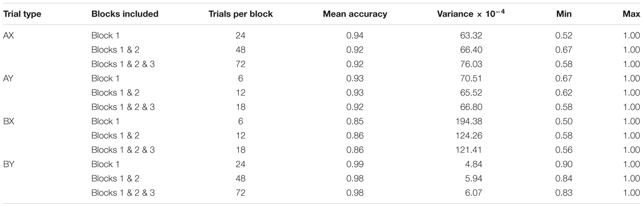Click the AY trial type cell
644x207 pixels.
tap(9, 78)
